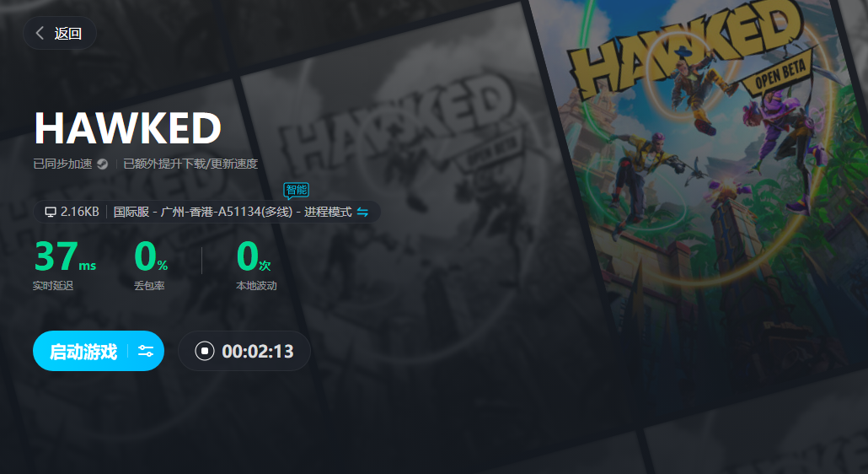The image size is (868, 474).
Task: Switch server via the blue swap arrows
Action: [x=362, y=212]
